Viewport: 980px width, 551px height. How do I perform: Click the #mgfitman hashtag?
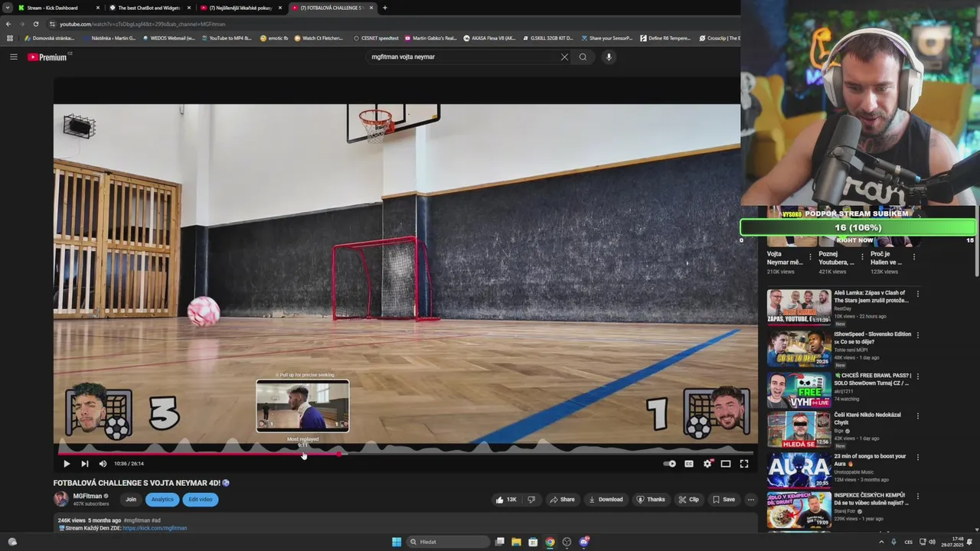pos(137,520)
